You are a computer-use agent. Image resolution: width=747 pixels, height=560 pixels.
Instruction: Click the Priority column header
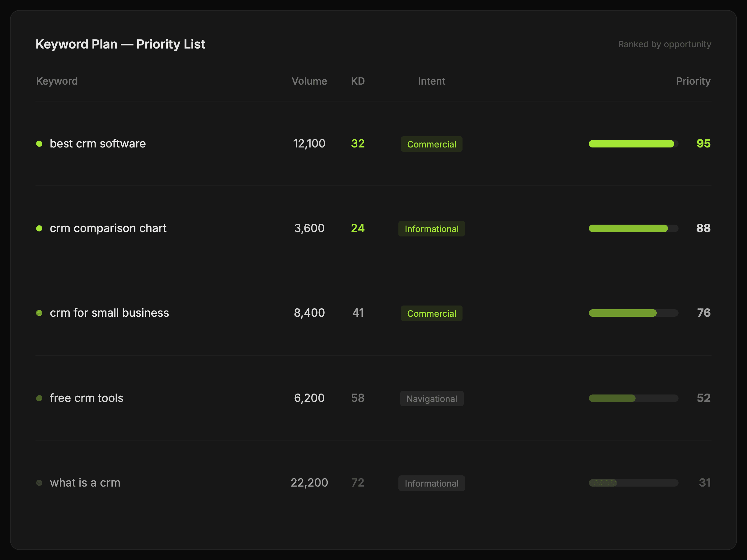coord(693,81)
